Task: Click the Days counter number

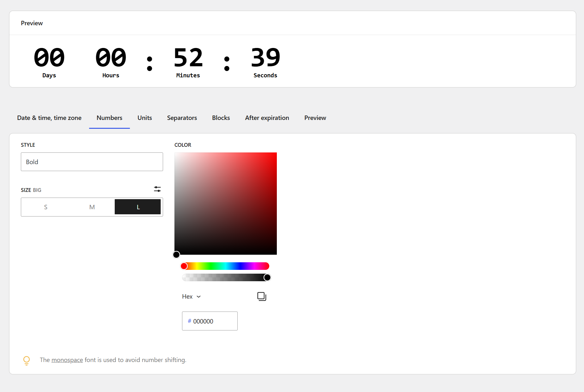Action: pos(49,57)
